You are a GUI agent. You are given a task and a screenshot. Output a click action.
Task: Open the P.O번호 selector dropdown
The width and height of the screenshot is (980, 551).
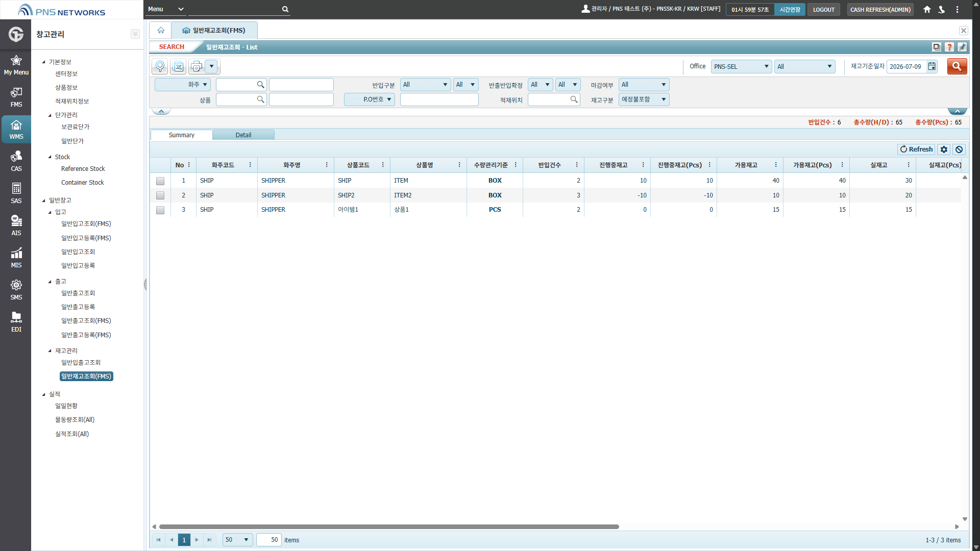click(x=370, y=99)
